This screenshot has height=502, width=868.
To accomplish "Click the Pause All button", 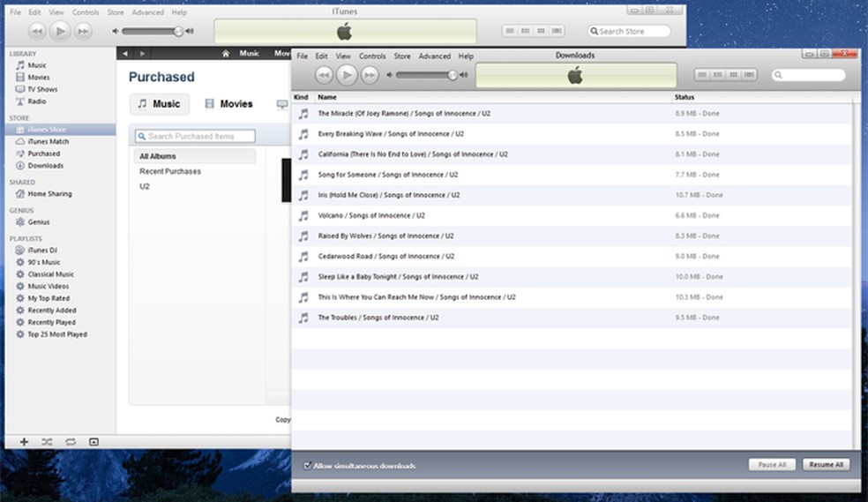I will pos(772,465).
